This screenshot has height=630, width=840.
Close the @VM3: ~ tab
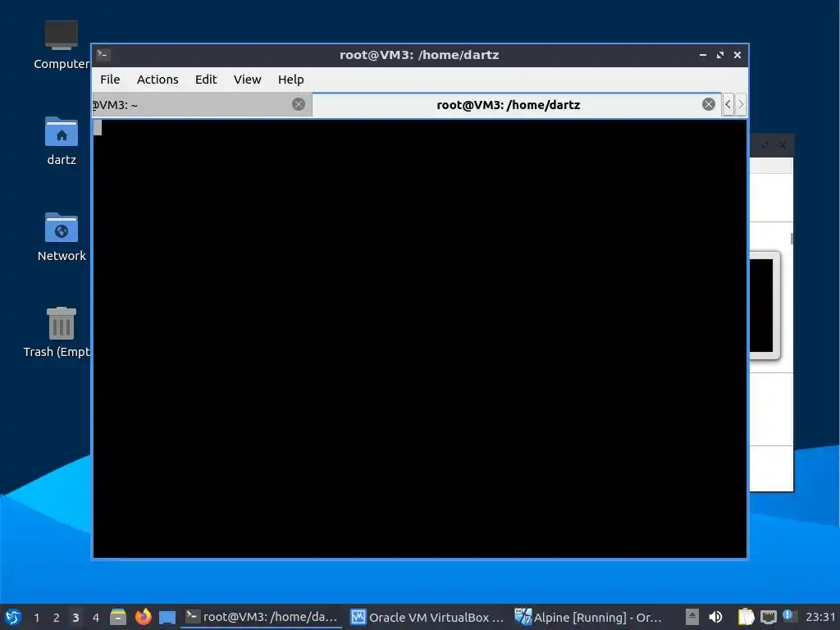coord(299,104)
